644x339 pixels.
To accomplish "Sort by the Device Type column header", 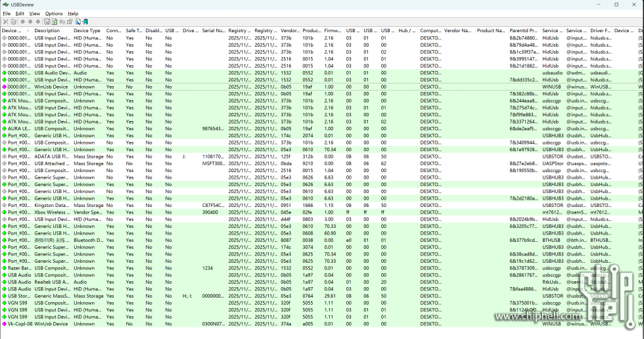I will click(87, 31).
